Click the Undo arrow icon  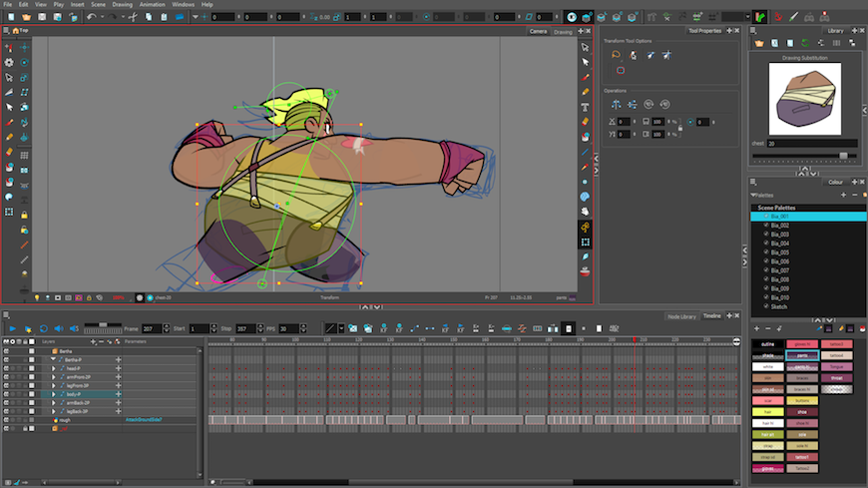point(92,17)
